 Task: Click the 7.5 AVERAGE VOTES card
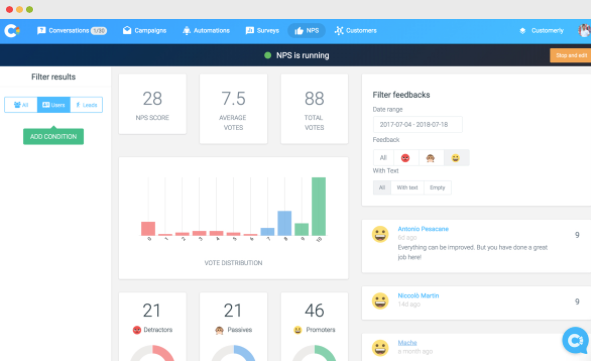click(233, 109)
